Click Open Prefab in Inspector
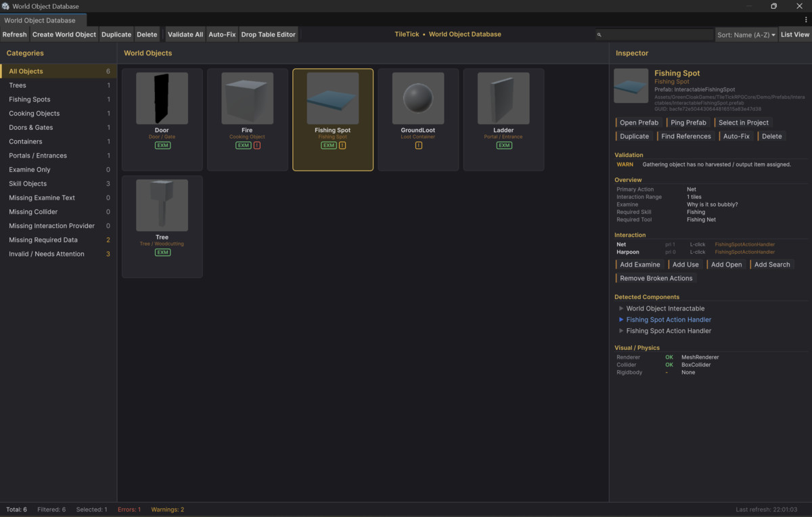Viewport: 812px width, 517px height. point(639,122)
